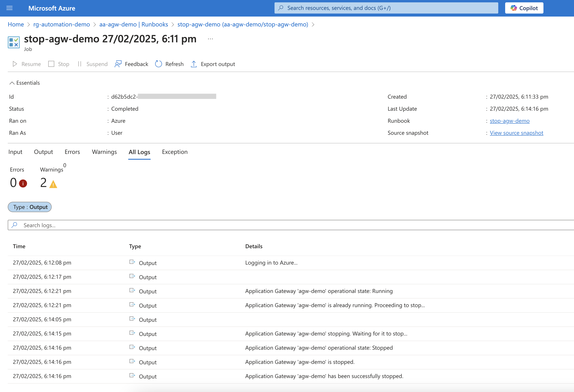Click the Details column header
Image resolution: width=574 pixels, height=392 pixels.
[x=254, y=246]
